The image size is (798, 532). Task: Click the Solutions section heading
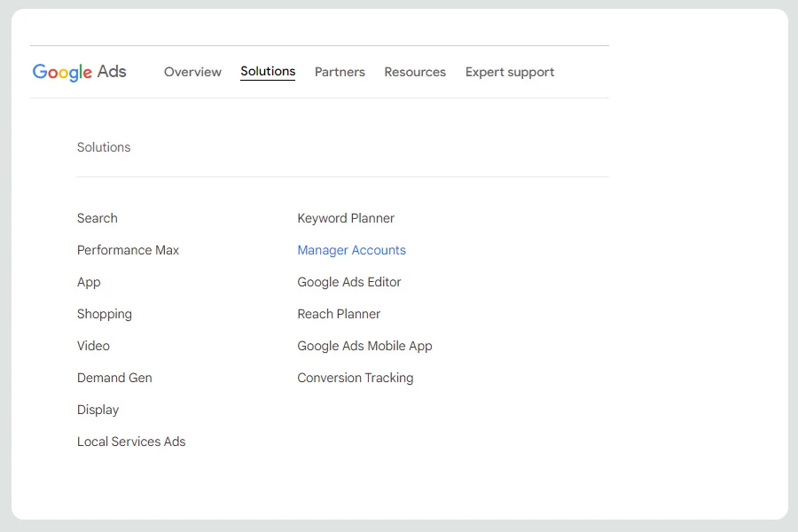tap(104, 147)
